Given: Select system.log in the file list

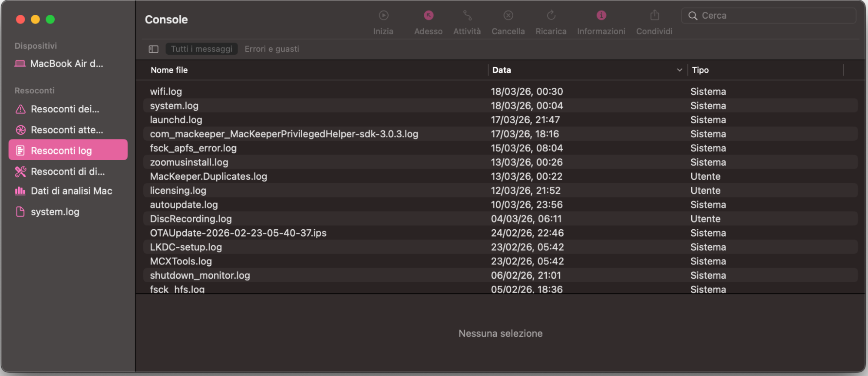Looking at the screenshot, I should tap(500, 106).
